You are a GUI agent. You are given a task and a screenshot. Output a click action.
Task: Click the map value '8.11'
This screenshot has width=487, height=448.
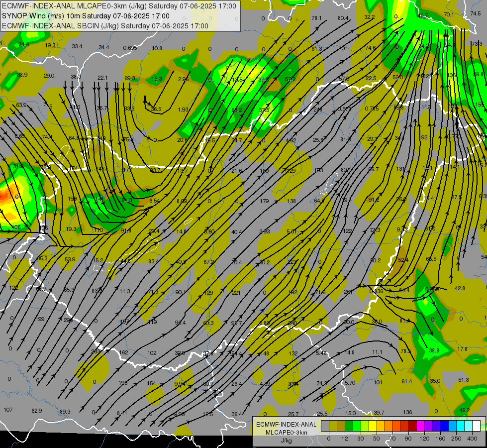[x=122, y=413]
